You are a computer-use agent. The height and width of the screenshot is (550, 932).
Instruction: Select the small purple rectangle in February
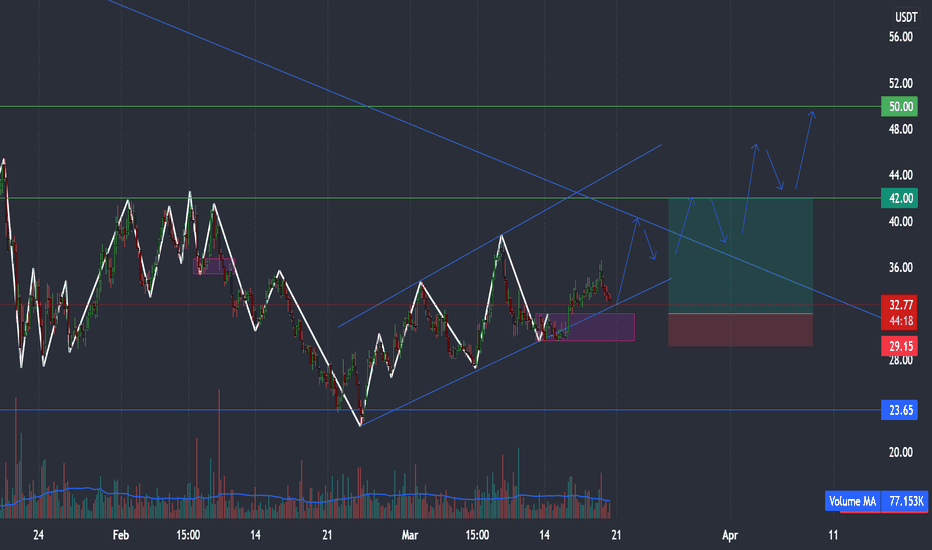pos(214,266)
